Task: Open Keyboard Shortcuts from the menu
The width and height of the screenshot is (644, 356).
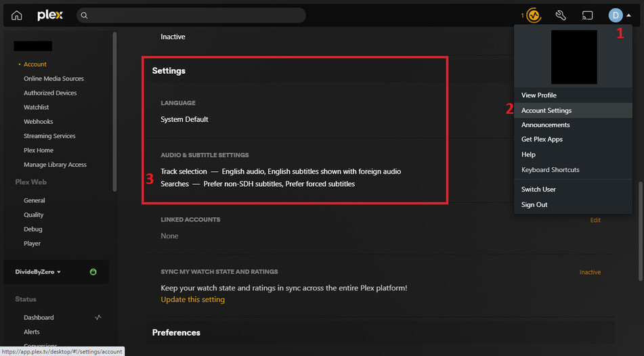Action: click(x=550, y=170)
